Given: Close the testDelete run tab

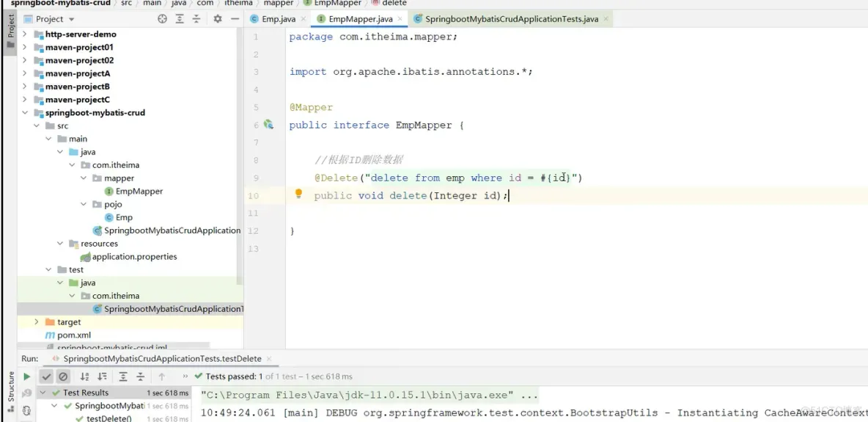Looking at the screenshot, I should [270, 359].
